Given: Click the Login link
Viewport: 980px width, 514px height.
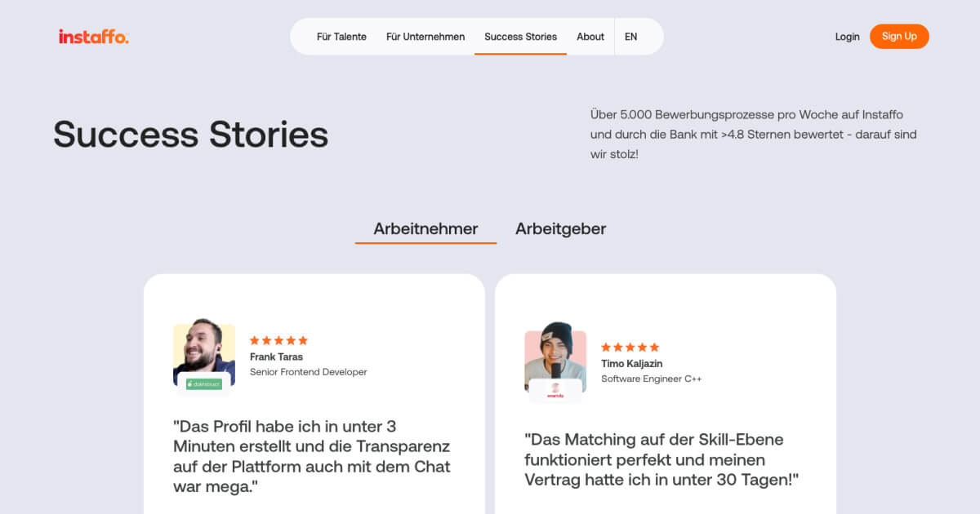Looking at the screenshot, I should tap(847, 36).
